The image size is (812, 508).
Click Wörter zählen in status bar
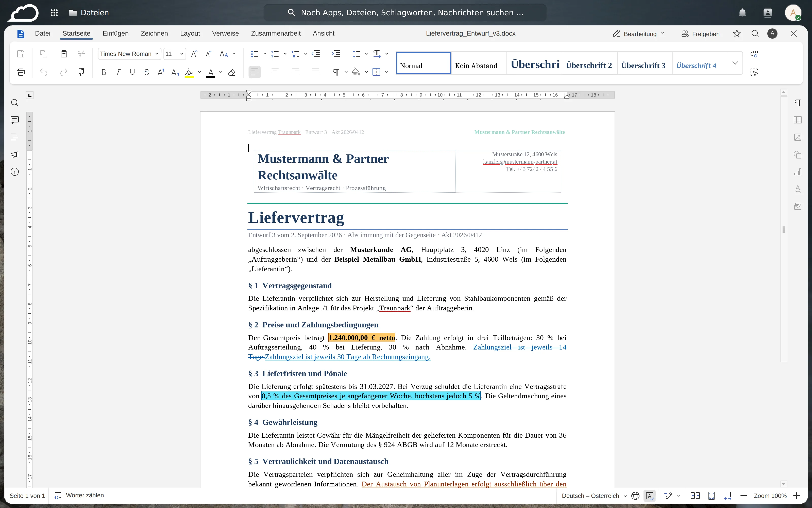79,495
